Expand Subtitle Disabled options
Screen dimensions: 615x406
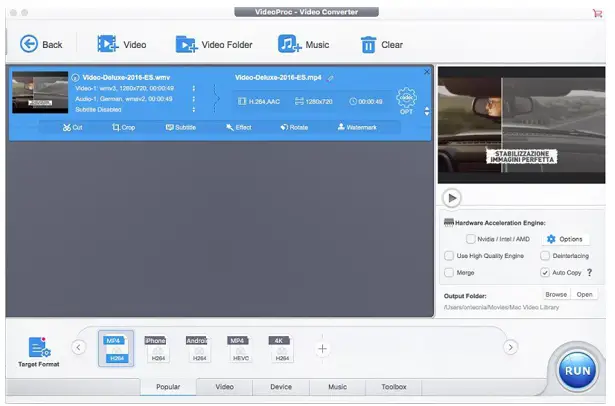[x=194, y=110]
